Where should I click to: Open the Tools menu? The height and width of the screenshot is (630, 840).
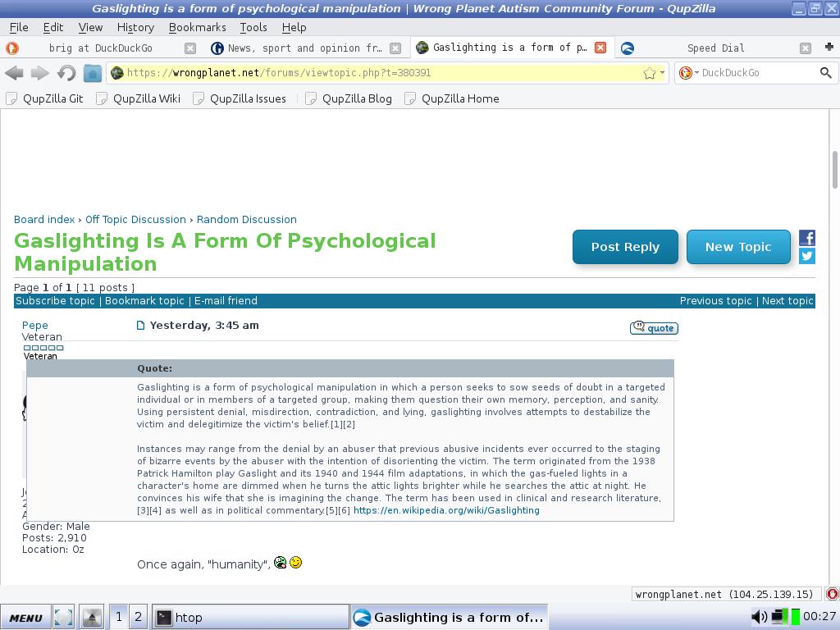253,27
